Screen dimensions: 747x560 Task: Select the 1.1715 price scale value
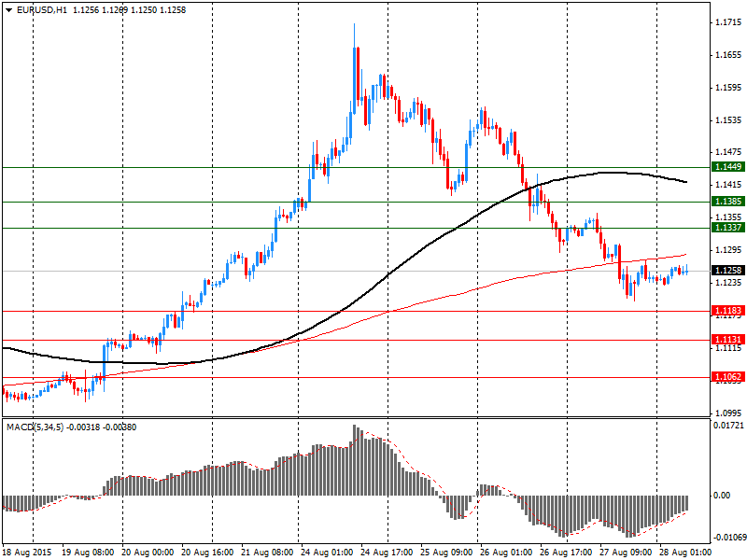tap(728, 22)
